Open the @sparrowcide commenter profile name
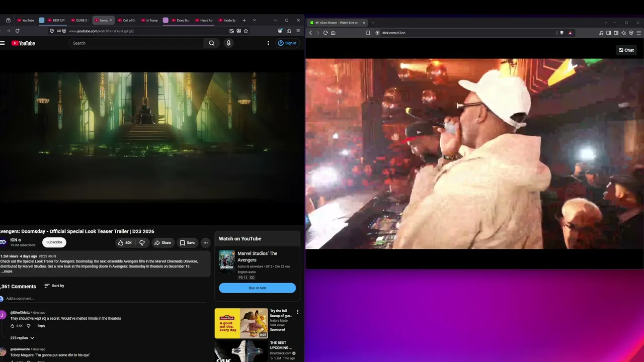Viewport: 644px width, 362px height. tap(20, 349)
